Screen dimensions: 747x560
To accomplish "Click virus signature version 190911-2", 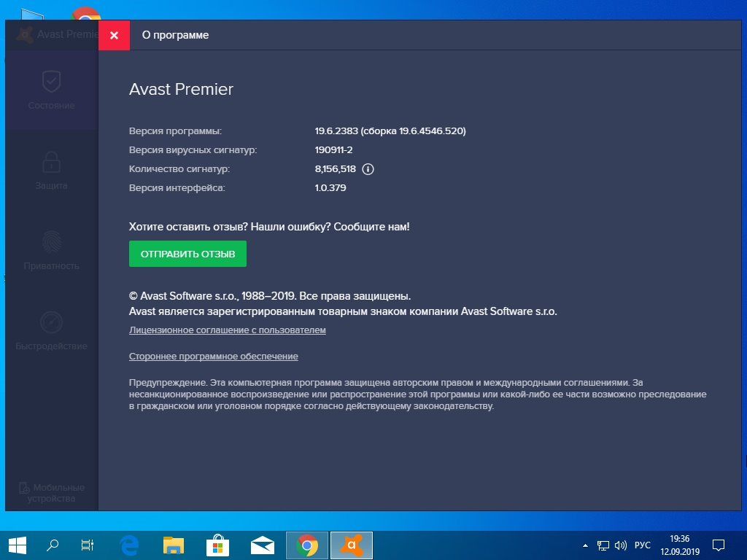I will click(x=333, y=150).
